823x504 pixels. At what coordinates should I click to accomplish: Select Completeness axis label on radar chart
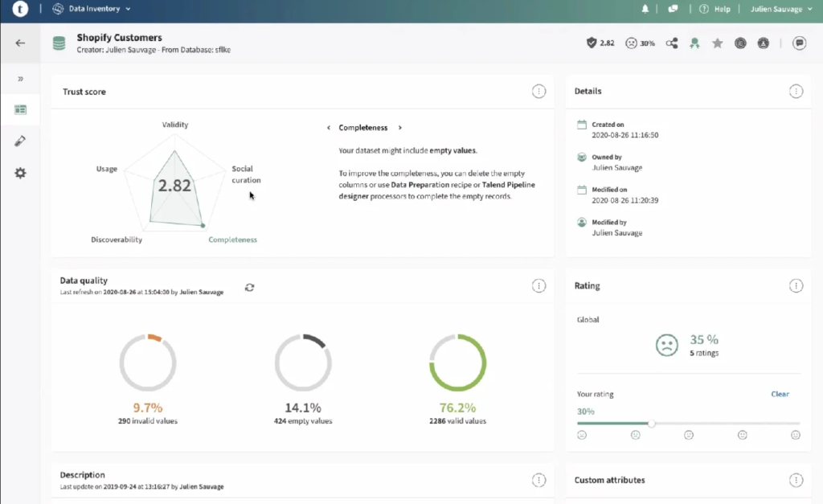click(232, 240)
